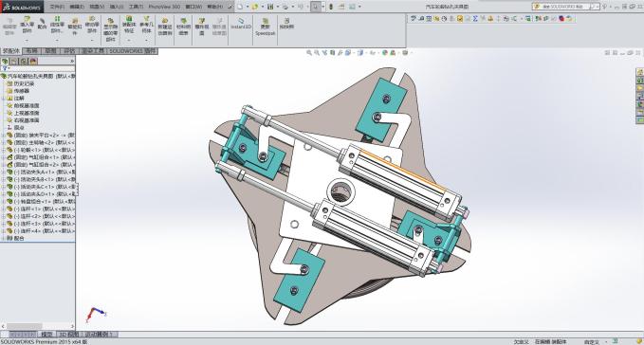Screen dimensions: 644x345
Task: Open the PhotoView 360 menu
Action: [164, 7]
